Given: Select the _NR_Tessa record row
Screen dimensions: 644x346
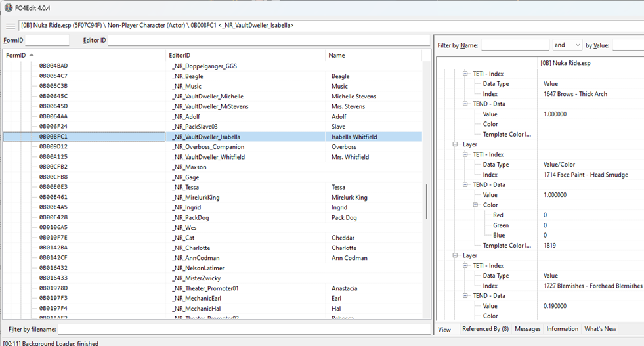Looking at the screenshot, I should [x=212, y=187].
